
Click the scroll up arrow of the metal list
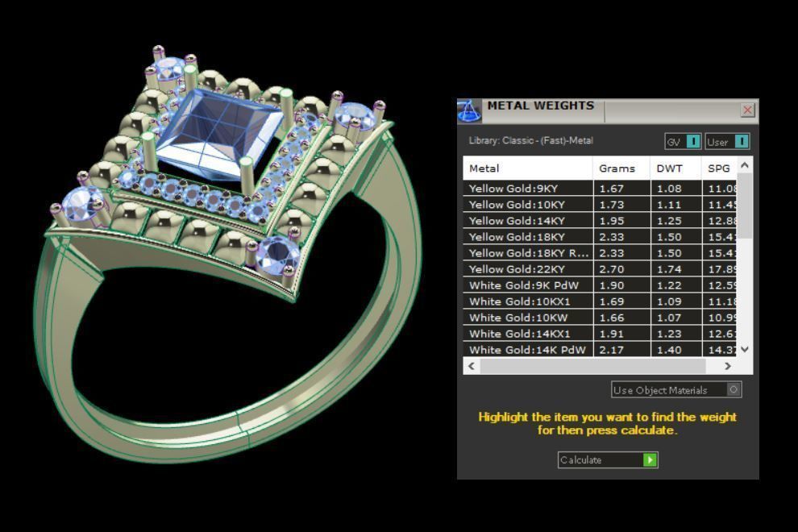pos(745,165)
